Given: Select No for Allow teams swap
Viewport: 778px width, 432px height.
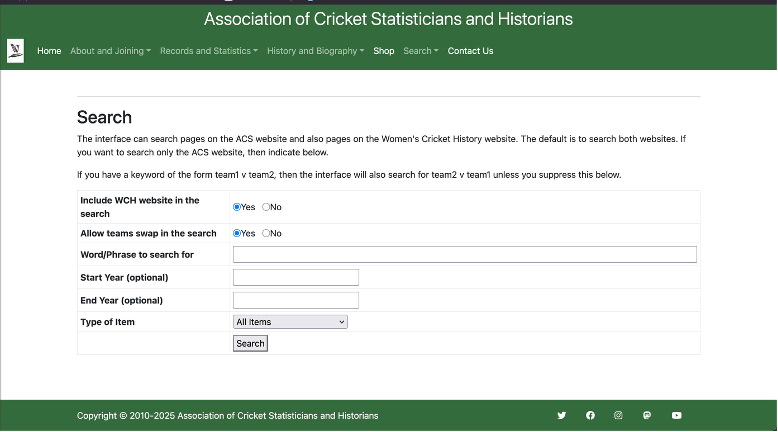Looking at the screenshot, I should coord(266,233).
